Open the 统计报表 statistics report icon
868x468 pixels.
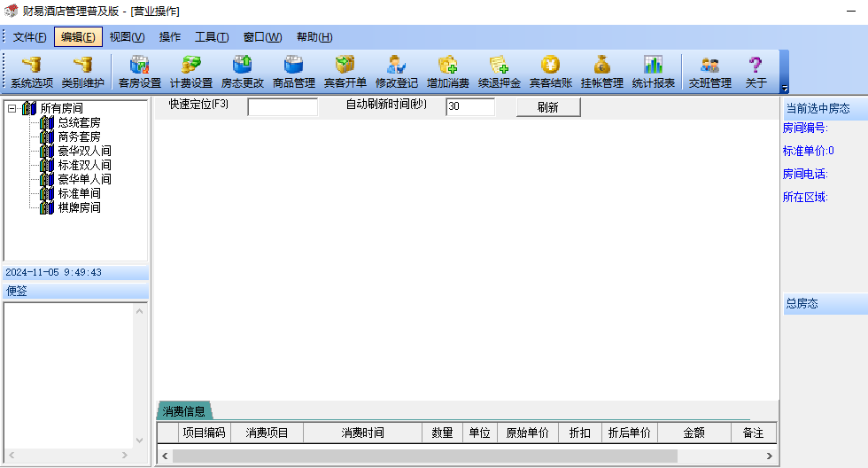coord(653,72)
